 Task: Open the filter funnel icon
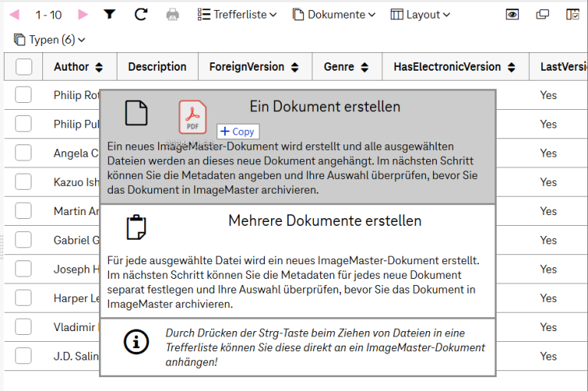click(x=110, y=15)
